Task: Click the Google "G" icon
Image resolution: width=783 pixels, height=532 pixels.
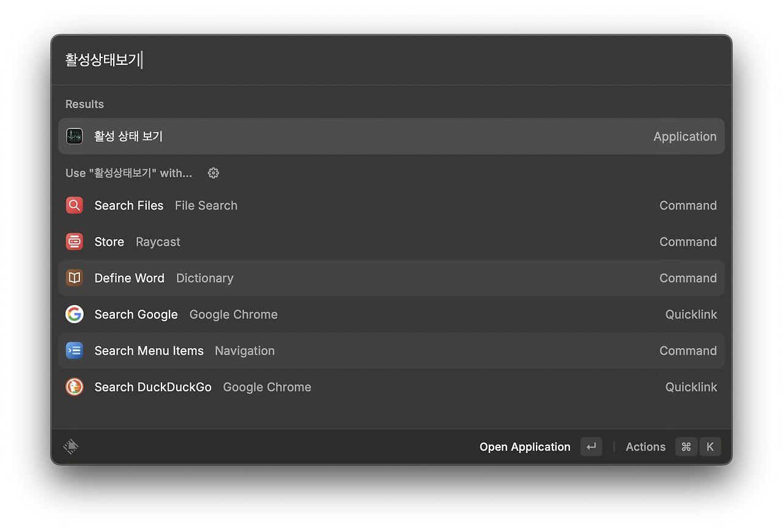Action: point(74,314)
